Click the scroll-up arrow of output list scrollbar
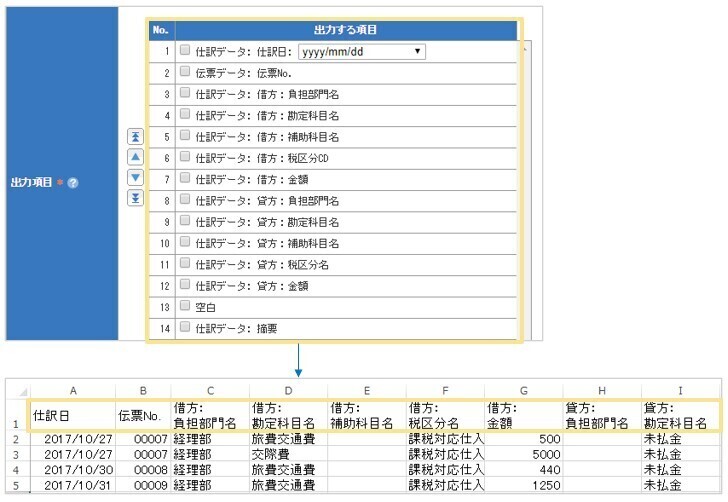 tap(524, 46)
